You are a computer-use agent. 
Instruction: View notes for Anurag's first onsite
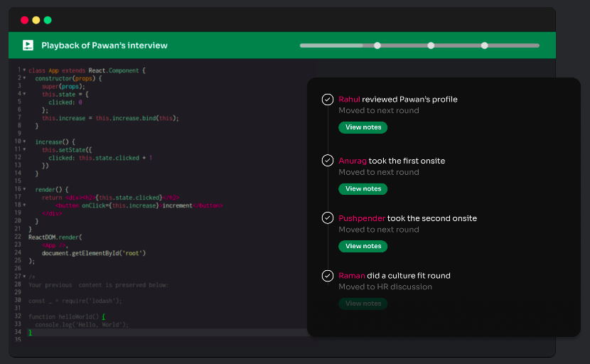coord(363,188)
